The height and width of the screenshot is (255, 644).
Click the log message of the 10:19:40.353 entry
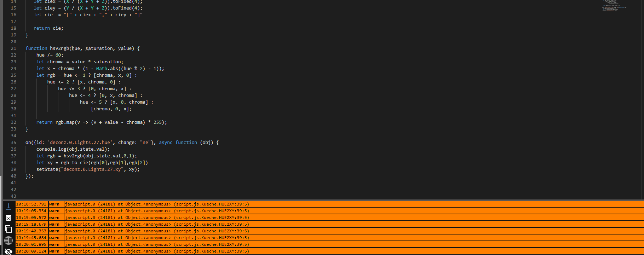(x=157, y=231)
